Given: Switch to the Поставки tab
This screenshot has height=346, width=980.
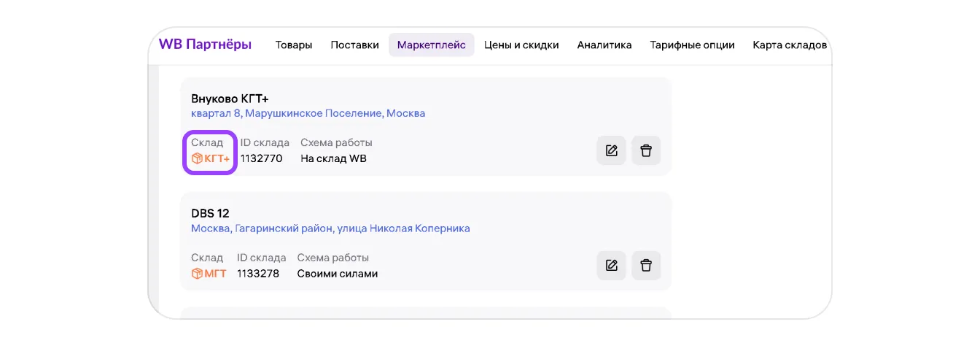Looking at the screenshot, I should (x=354, y=45).
